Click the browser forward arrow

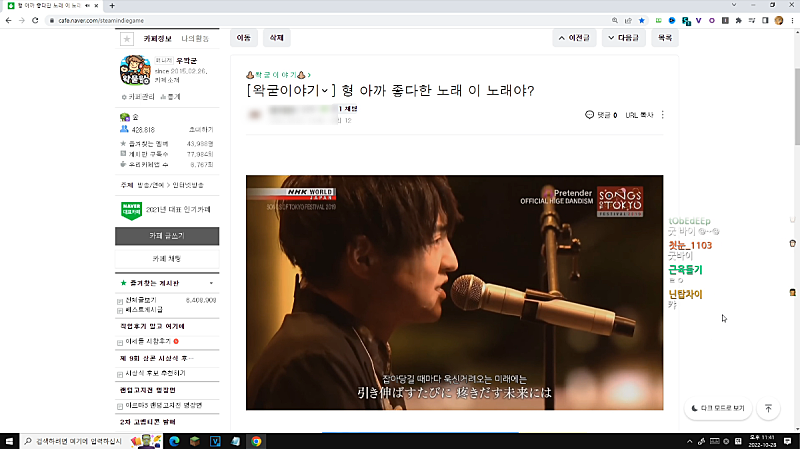pos(21,20)
